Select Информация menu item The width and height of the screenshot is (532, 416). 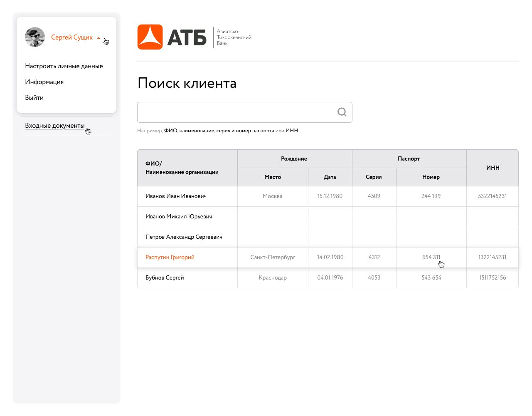[44, 82]
